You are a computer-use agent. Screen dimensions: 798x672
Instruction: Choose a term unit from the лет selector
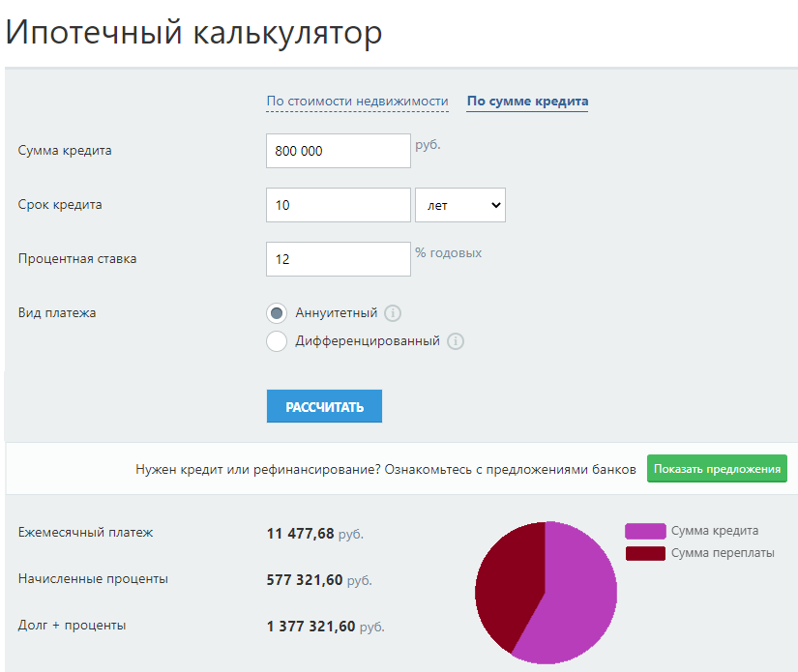(460, 204)
